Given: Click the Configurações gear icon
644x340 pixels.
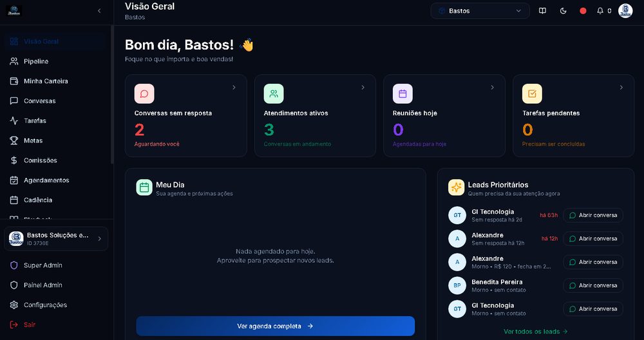Looking at the screenshot, I should tap(14, 305).
